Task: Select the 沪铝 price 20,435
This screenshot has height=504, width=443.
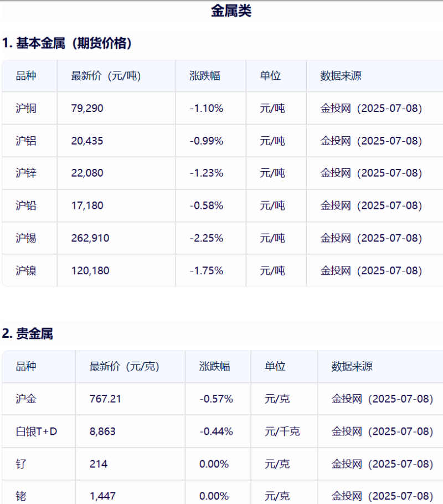Action: (87, 141)
